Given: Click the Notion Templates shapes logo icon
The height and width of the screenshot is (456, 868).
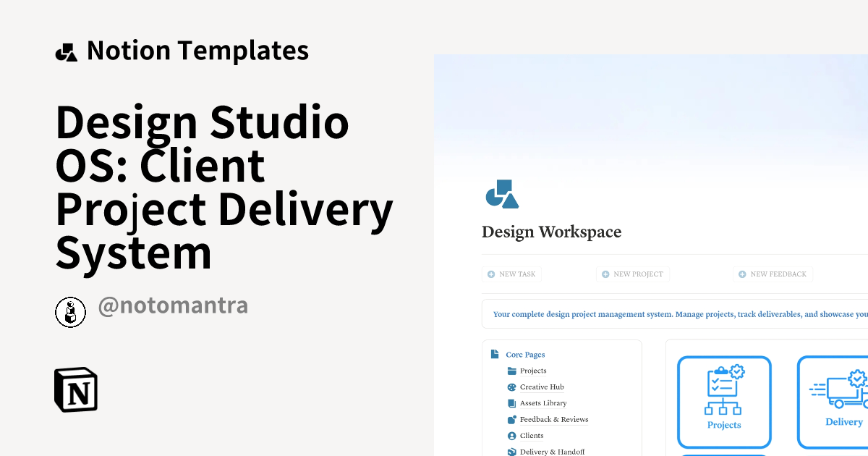Looking at the screenshot, I should click(x=67, y=52).
